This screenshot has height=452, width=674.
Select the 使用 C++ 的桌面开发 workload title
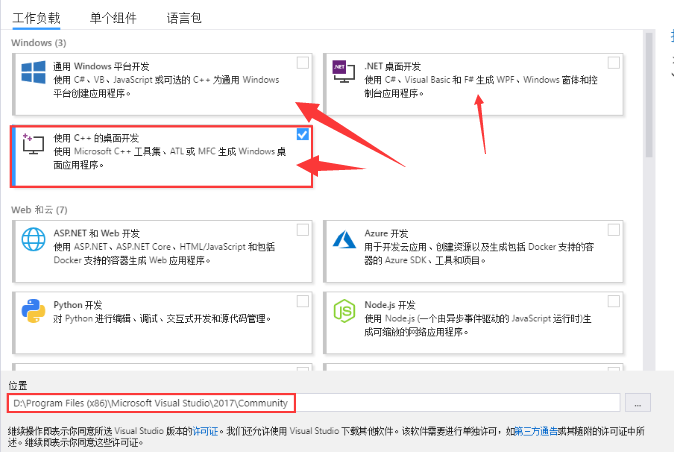96,138
